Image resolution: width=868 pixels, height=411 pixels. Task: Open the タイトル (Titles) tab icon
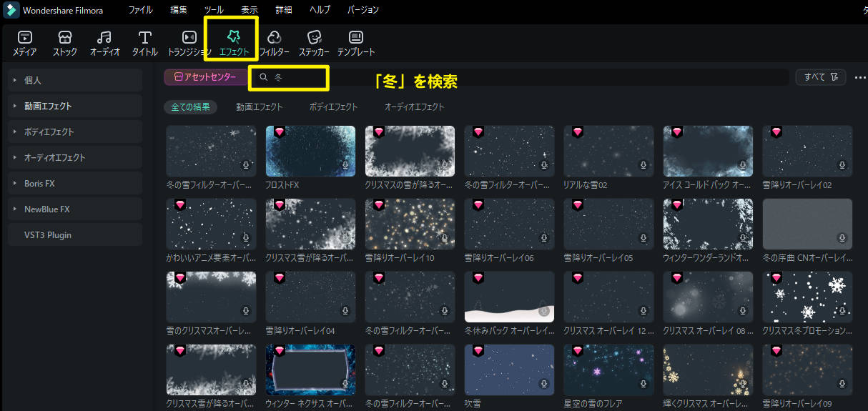145,37
